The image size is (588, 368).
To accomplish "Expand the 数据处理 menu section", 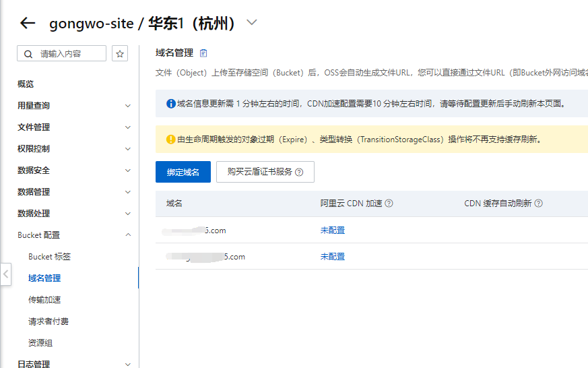I will tap(74, 214).
